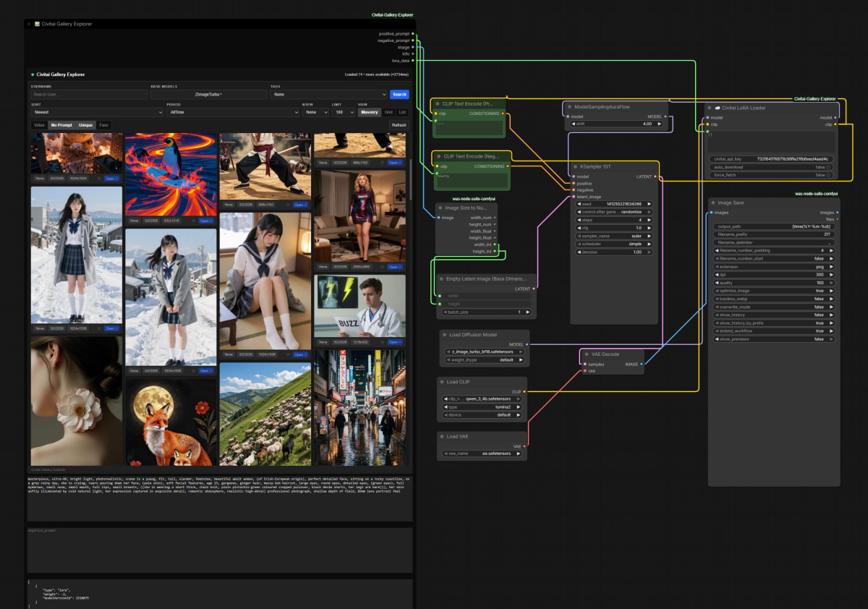The image size is (868, 609).
Task: Click the KSampler LATENT output socket
Action: pos(656,176)
